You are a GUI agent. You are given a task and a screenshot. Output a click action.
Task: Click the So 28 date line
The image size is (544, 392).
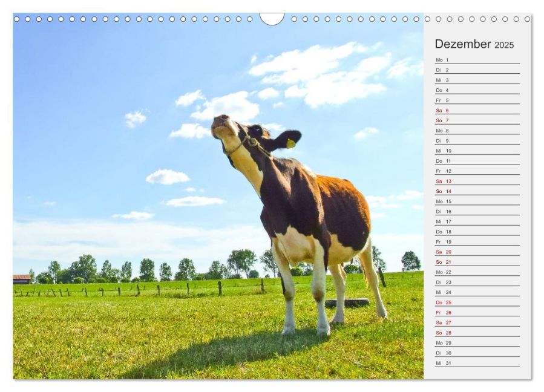(x=477, y=333)
